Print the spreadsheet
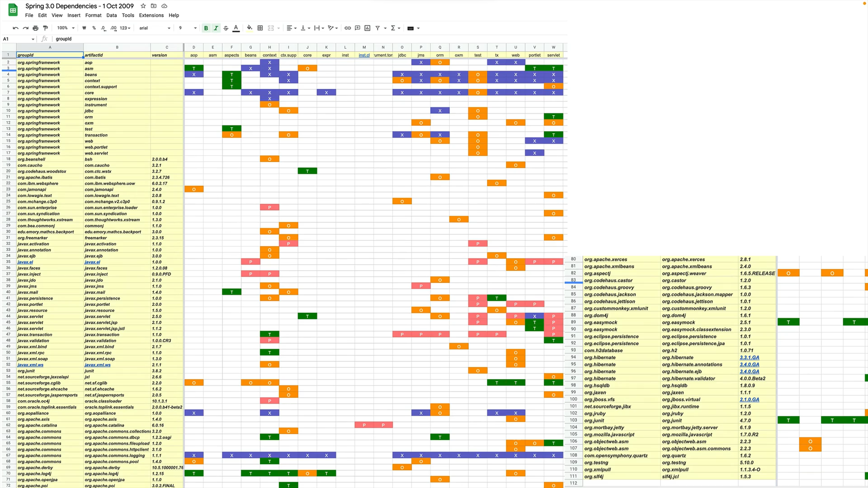Viewport: 868px width, 488px height. coord(36,28)
